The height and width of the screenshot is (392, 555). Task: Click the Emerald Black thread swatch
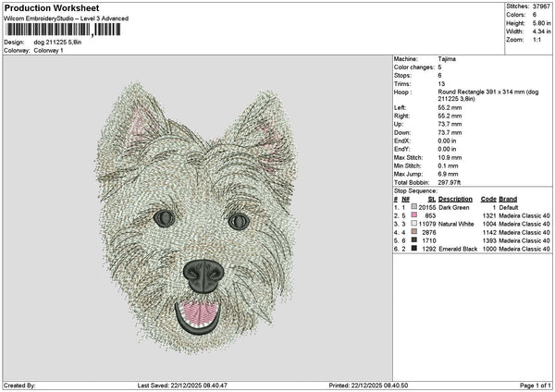click(x=413, y=249)
